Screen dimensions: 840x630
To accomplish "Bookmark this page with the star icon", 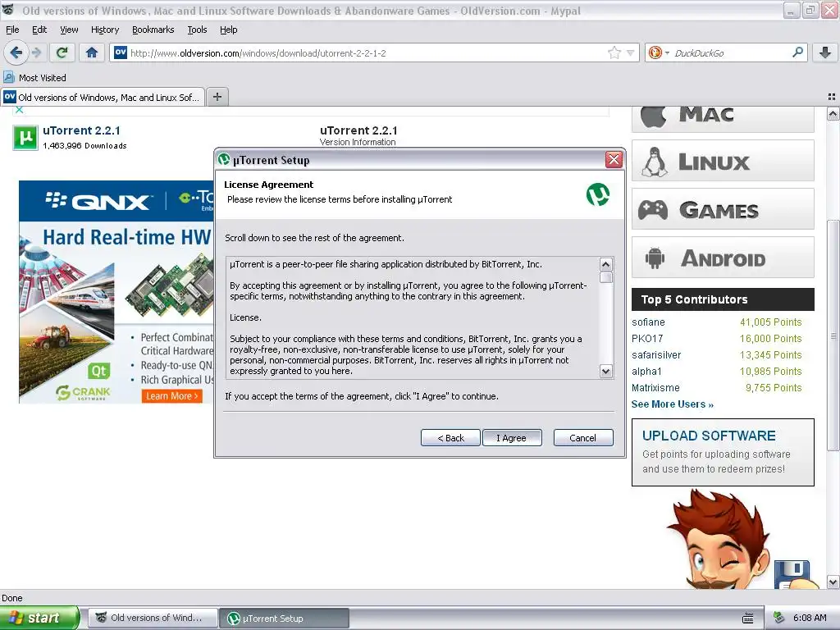I will point(614,52).
